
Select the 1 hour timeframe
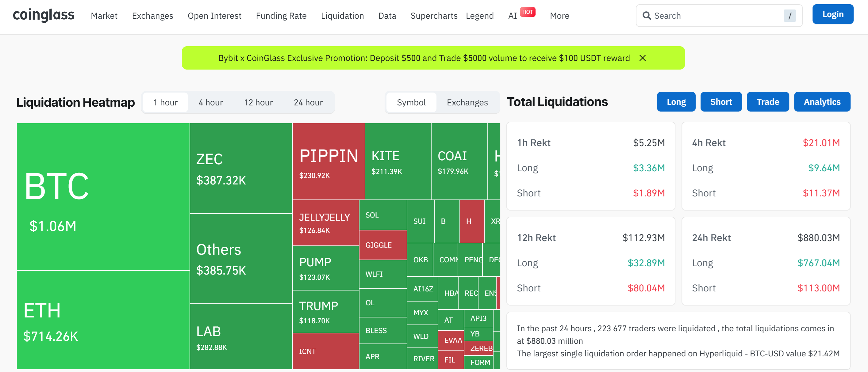[165, 102]
